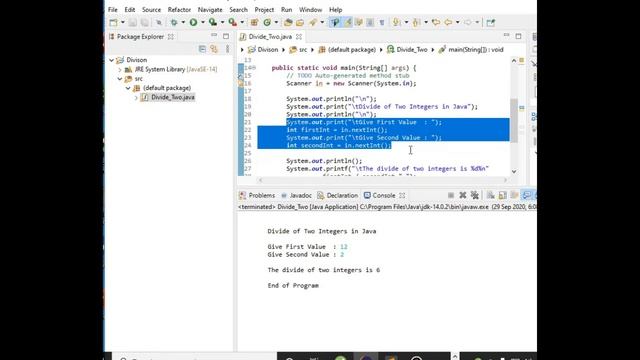This screenshot has height=360, width=640.
Task: Click the External Tools run icon
Action: click(x=232, y=22)
